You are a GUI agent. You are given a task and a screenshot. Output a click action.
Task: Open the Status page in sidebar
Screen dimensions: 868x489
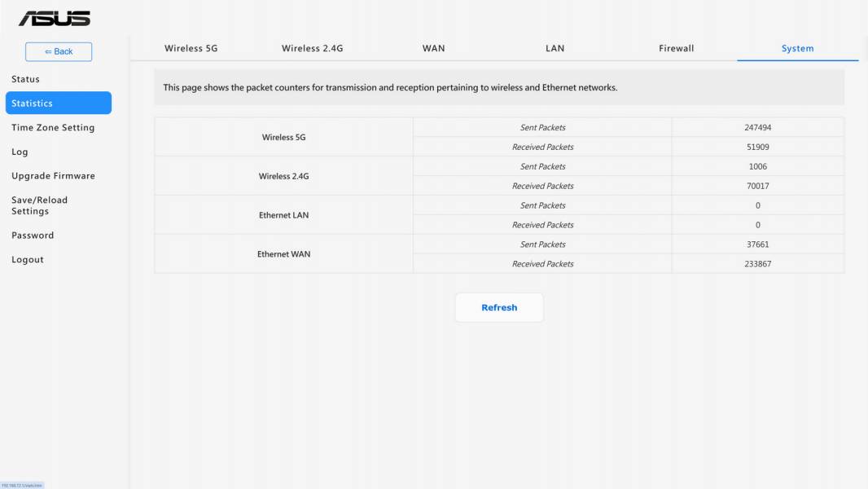[25, 79]
